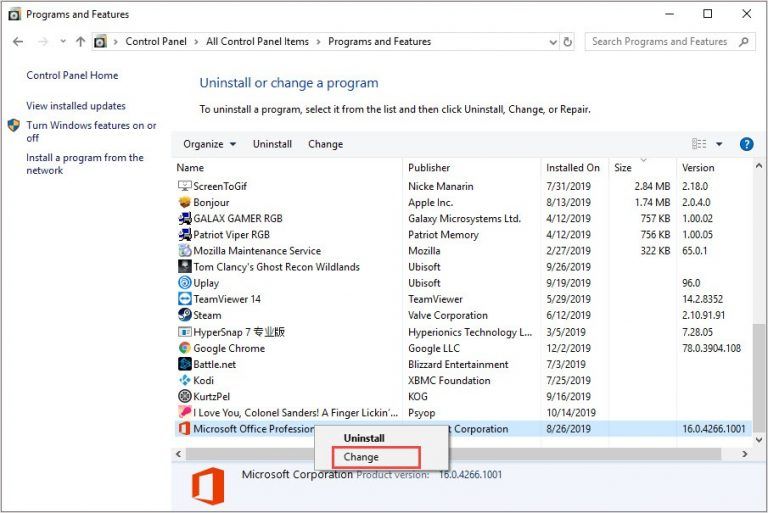Viewport: 768px width, 513px height.
Task: Sort by the Installed On column header
Action: [575, 168]
